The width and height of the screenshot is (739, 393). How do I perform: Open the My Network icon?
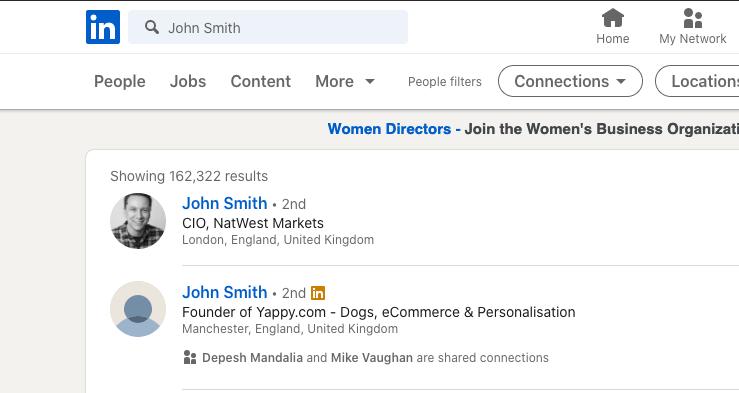click(x=693, y=18)
